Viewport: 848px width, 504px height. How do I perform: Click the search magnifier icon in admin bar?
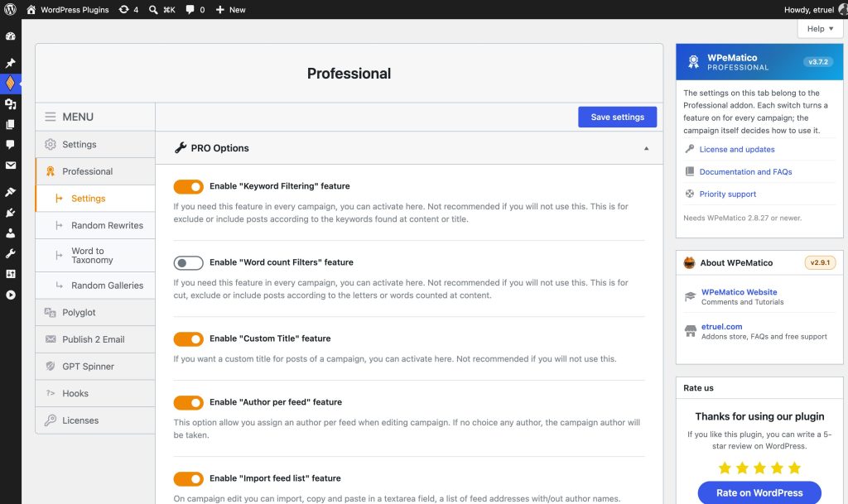click(x=153, y=10)
